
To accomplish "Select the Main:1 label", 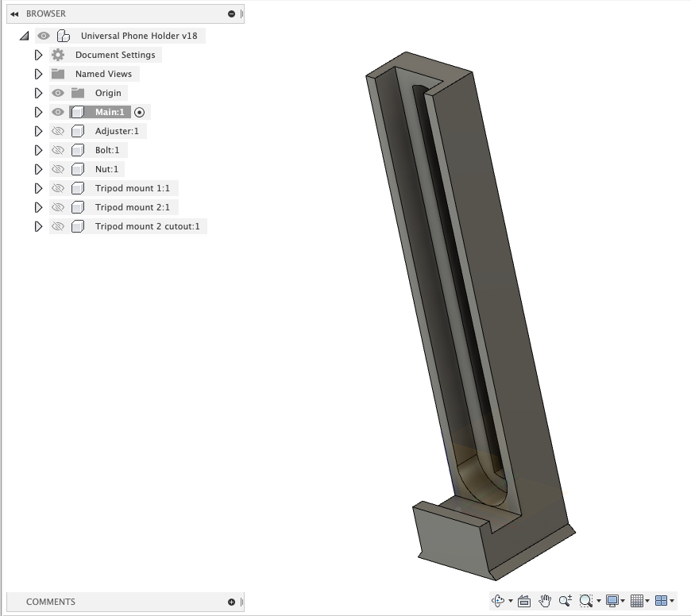I will click(x=110, y=112).
